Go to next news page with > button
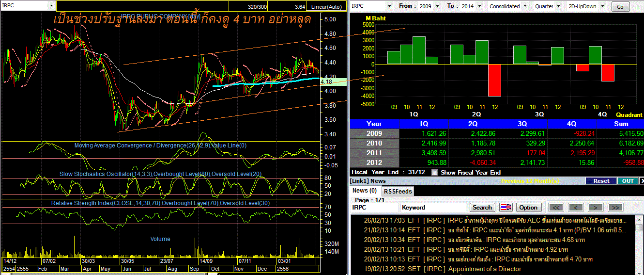The height and width of the screenshot is (275, 644). (595, 207)
